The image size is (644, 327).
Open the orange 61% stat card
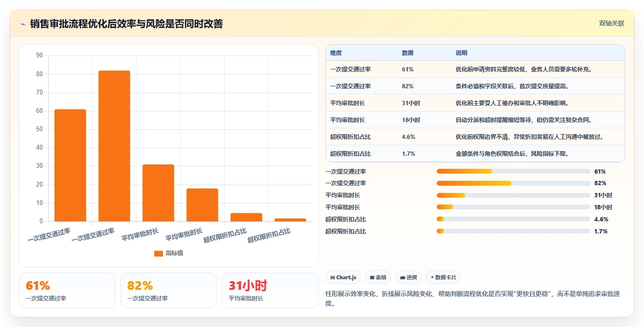pos(67,290)
